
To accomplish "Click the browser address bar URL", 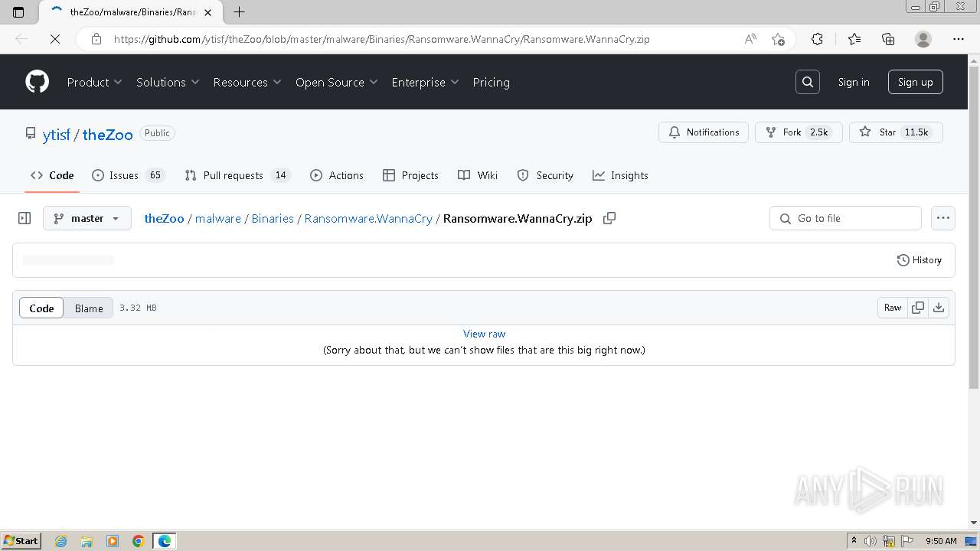I will (x=381, y=39).
